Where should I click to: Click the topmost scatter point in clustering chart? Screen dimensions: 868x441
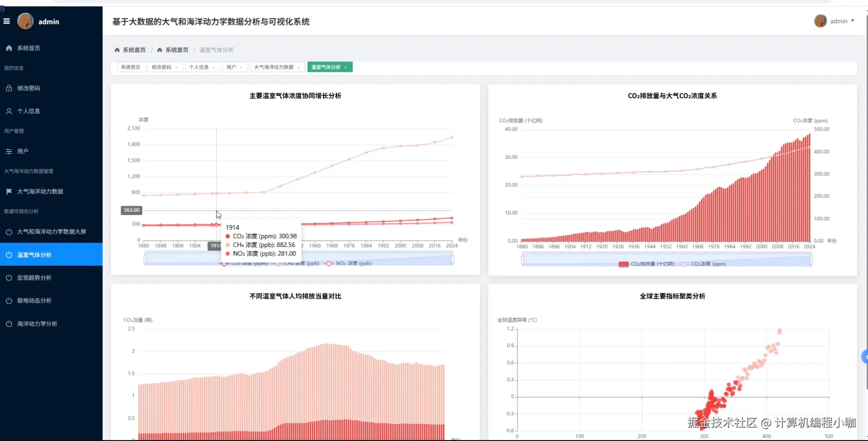tap(780, 331)
